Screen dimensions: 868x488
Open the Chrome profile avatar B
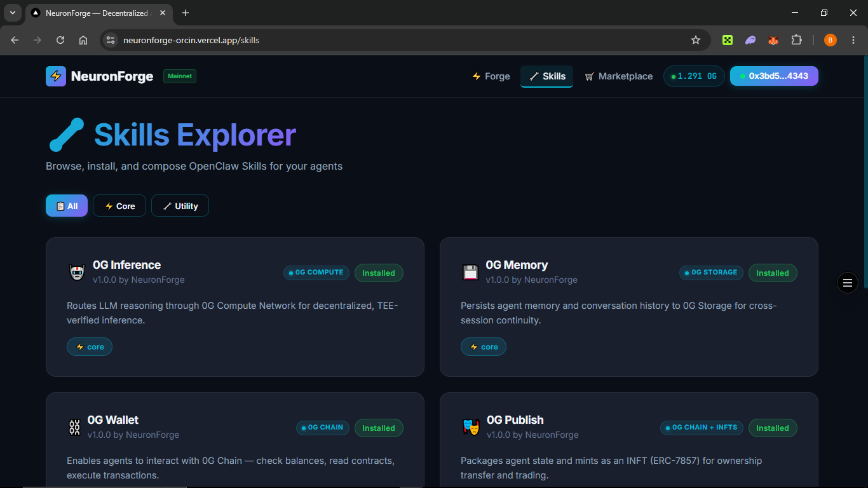click(831, 40)
